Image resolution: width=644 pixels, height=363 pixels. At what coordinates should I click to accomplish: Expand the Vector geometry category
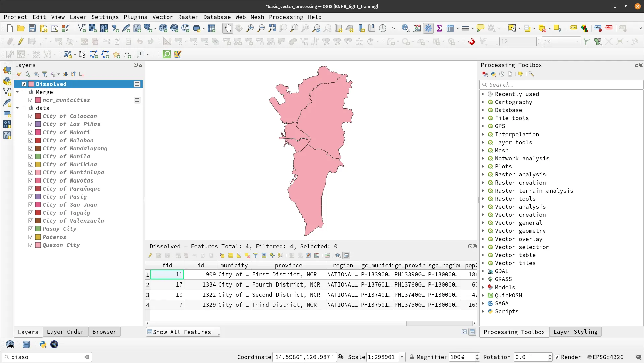(x=484, y=231)
